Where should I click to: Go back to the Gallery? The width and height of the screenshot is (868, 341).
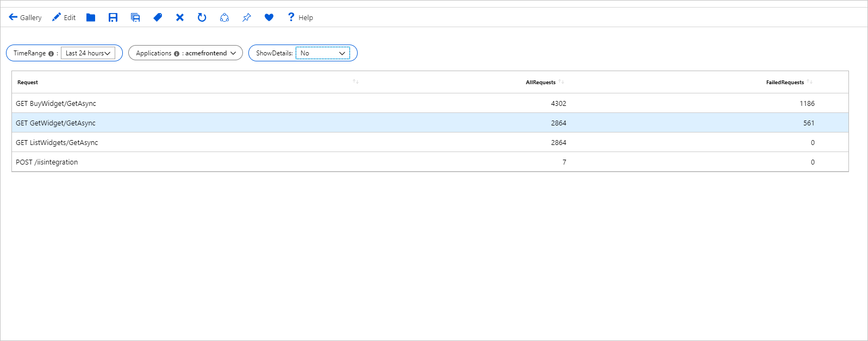(x=25, y=17)
